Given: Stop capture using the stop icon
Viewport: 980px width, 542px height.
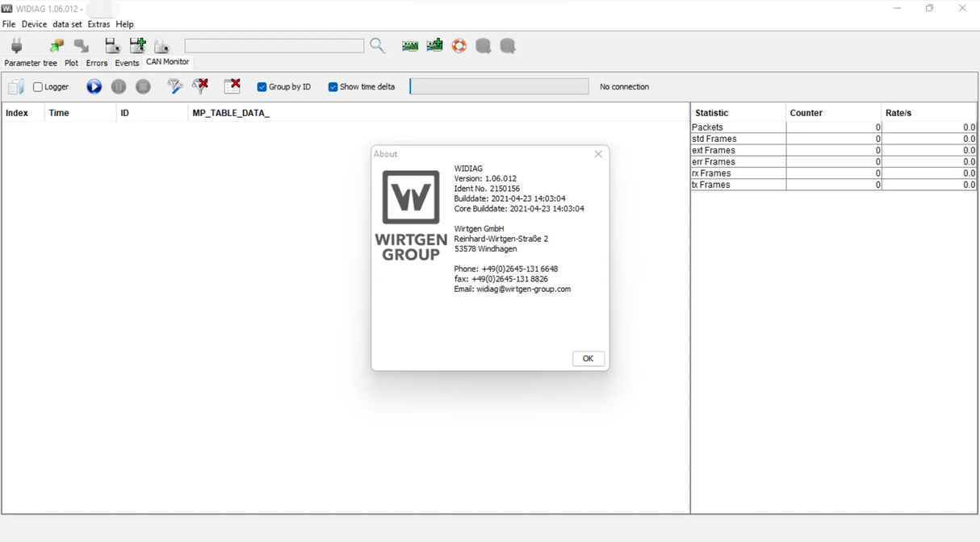Looking at the screenshot, I should click(x=143, y=86).
